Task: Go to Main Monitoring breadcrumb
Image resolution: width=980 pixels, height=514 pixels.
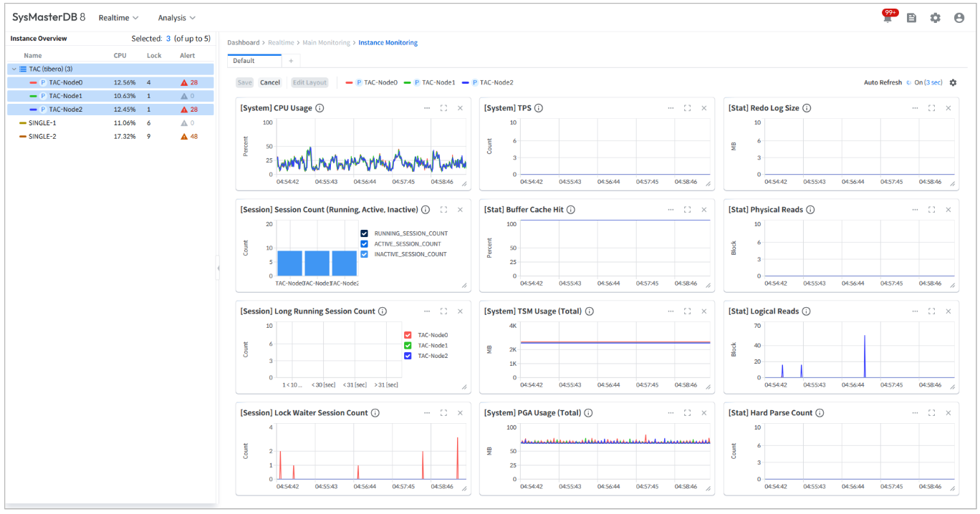Action: (326, 43)
